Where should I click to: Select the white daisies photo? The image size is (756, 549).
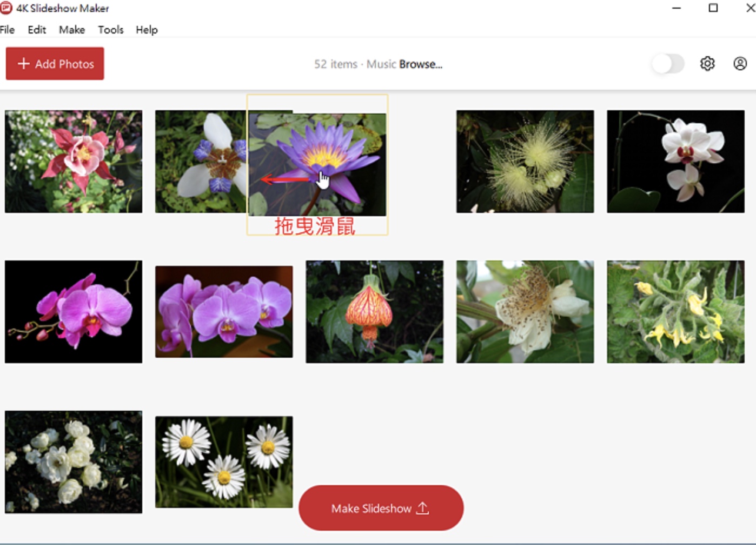pyautogui.click(x=224, y=462)
